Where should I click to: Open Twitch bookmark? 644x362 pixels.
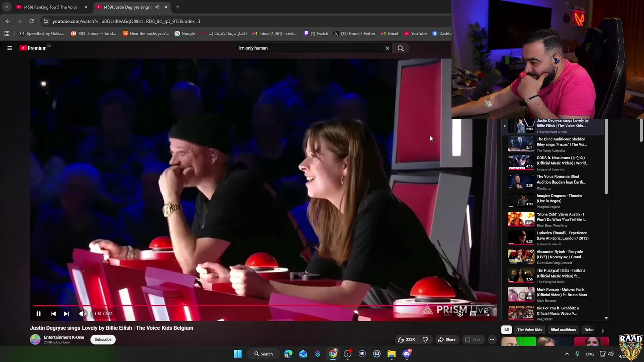[x=316, y=34]
